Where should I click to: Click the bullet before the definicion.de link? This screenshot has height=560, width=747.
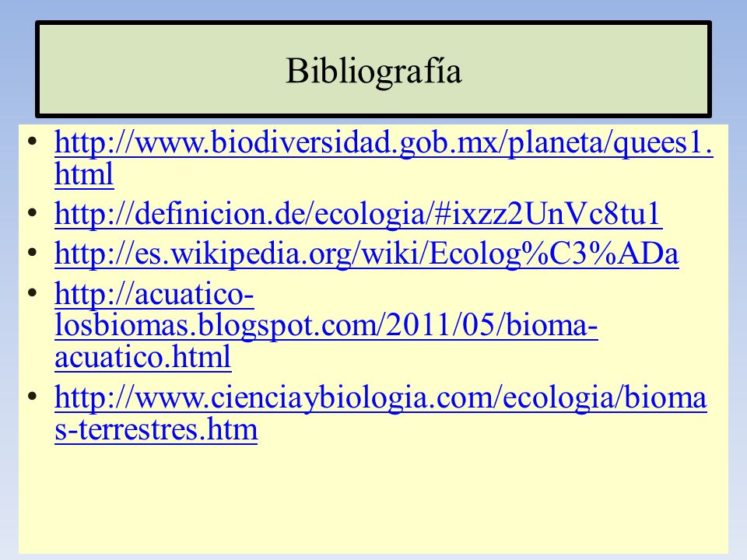[x=32, y=213]
